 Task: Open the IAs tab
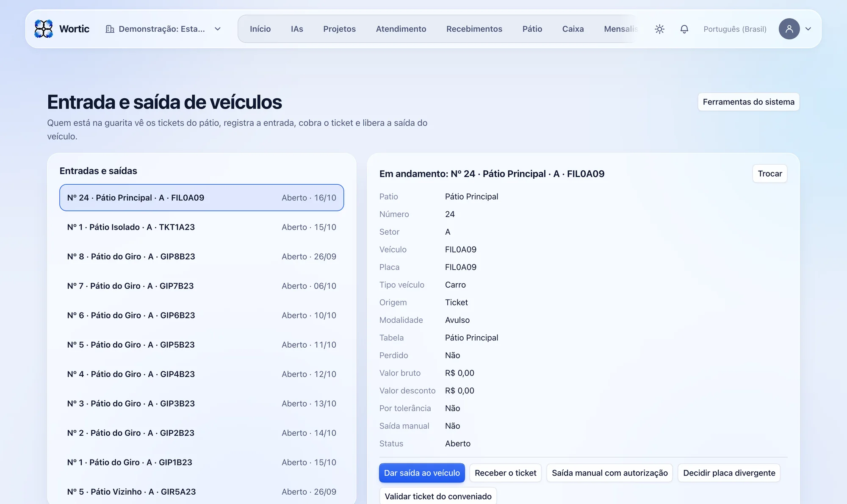coord(297,29)
